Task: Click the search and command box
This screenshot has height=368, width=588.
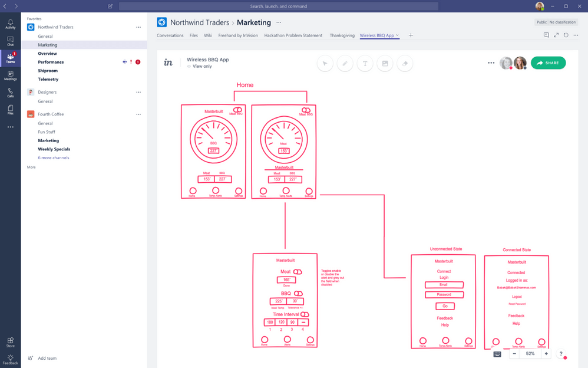Action: click(278, 6)
